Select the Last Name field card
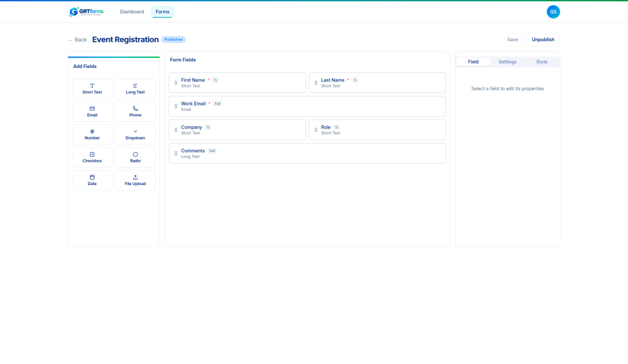628x364 pixels. pyautogui.click(x=377, y=83)
